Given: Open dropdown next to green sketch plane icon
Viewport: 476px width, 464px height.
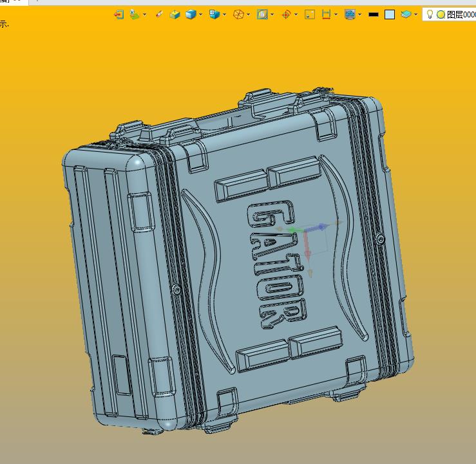Looking at the screenshot, I should point(144,14).
